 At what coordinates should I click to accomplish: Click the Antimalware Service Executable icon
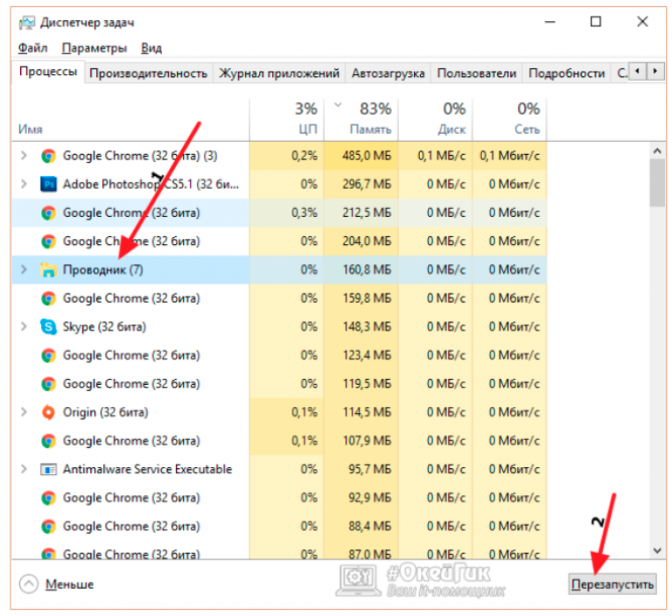click(48, 469)
